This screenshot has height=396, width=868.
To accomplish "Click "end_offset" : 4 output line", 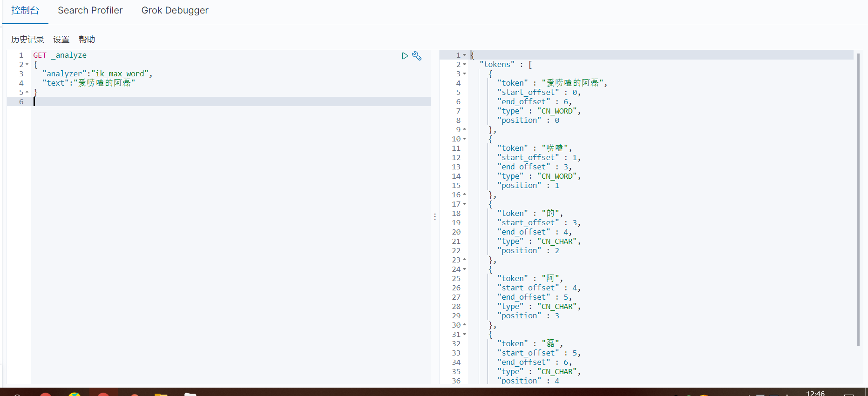I will [535, 232].
